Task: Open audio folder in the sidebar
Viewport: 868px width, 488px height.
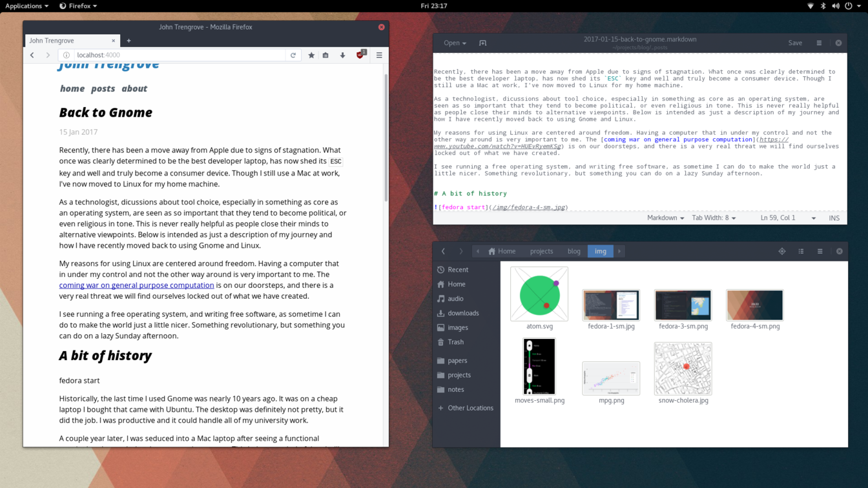Action: [x=466, y=299]
